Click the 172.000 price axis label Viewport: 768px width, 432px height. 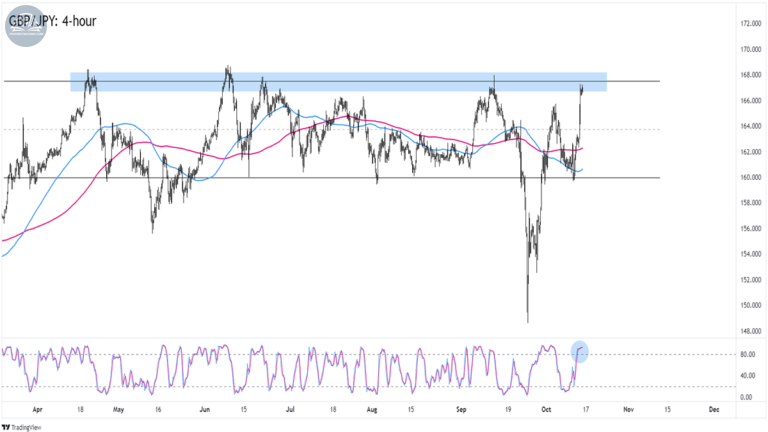click(751, 24)
